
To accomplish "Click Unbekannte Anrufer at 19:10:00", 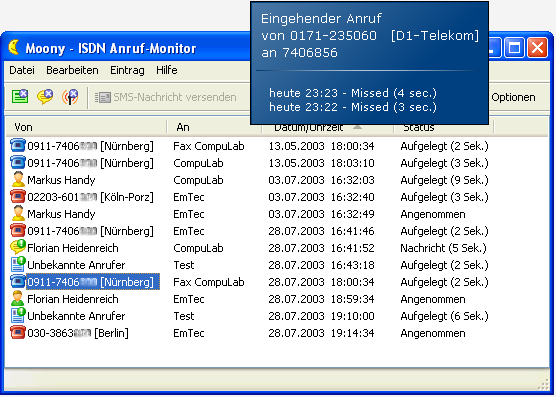I will 76,316.
